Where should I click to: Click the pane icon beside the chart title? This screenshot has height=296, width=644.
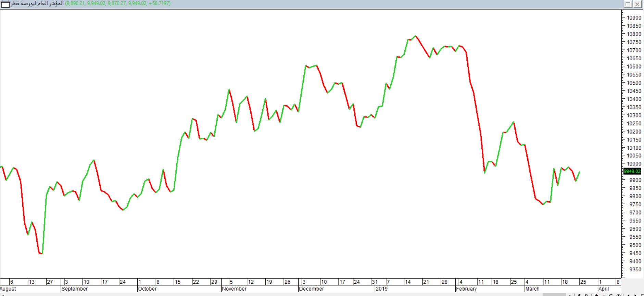point(5,4)
